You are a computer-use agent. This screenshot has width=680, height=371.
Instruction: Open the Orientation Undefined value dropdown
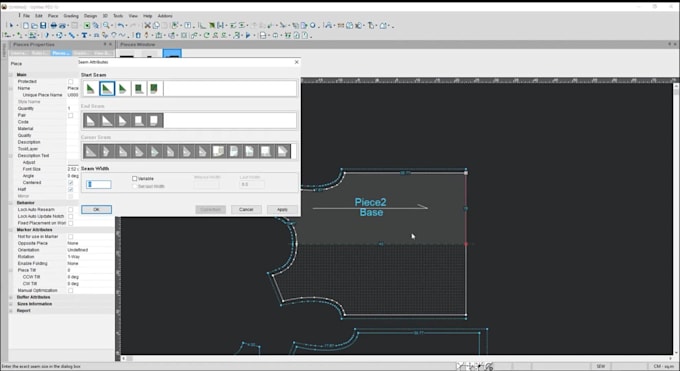click(90, 250)
